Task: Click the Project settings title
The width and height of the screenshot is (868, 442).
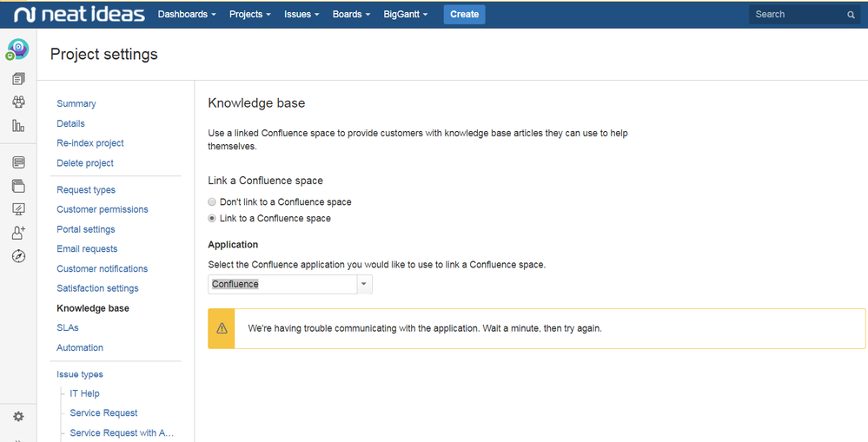Action: coord(104,54)
